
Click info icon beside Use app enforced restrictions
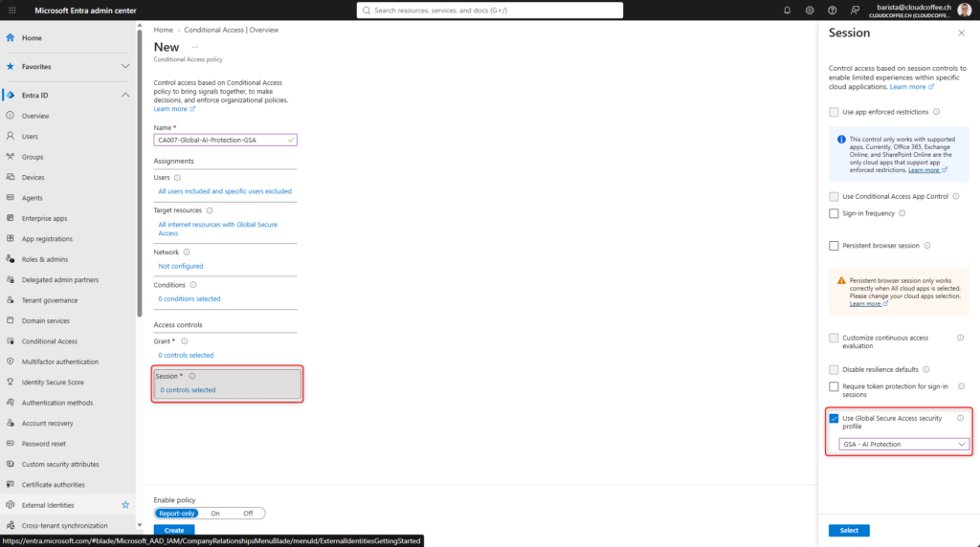pyautogui.click(x=936, y=112)
